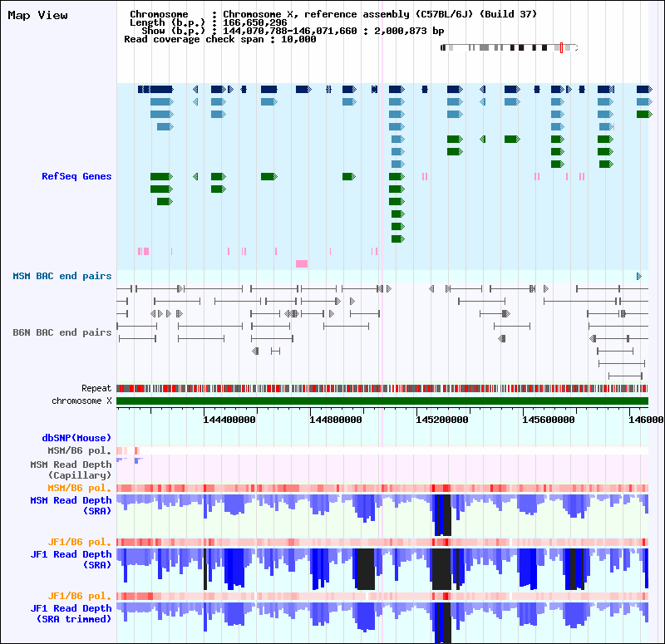The width and height of the screenshot is (665, 644).
Task: Click the red position marker on chromosome ideogram
Action: (561, 48)
